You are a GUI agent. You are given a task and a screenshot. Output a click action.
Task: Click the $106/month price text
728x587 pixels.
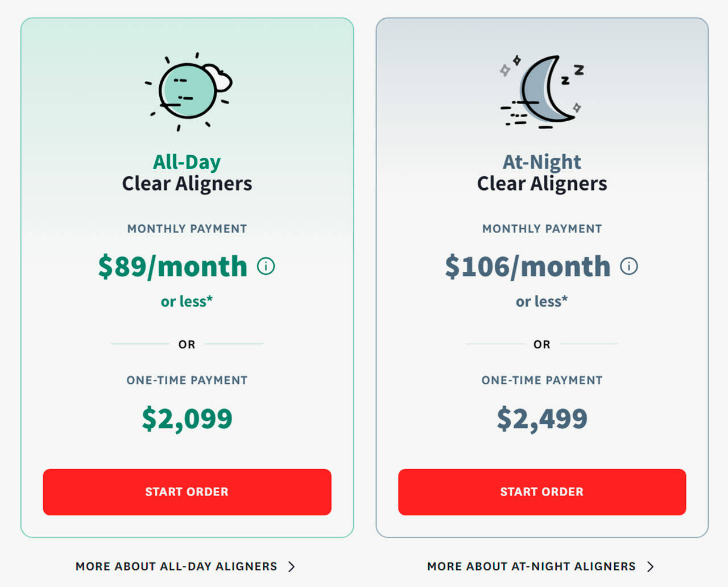[527, 266]
